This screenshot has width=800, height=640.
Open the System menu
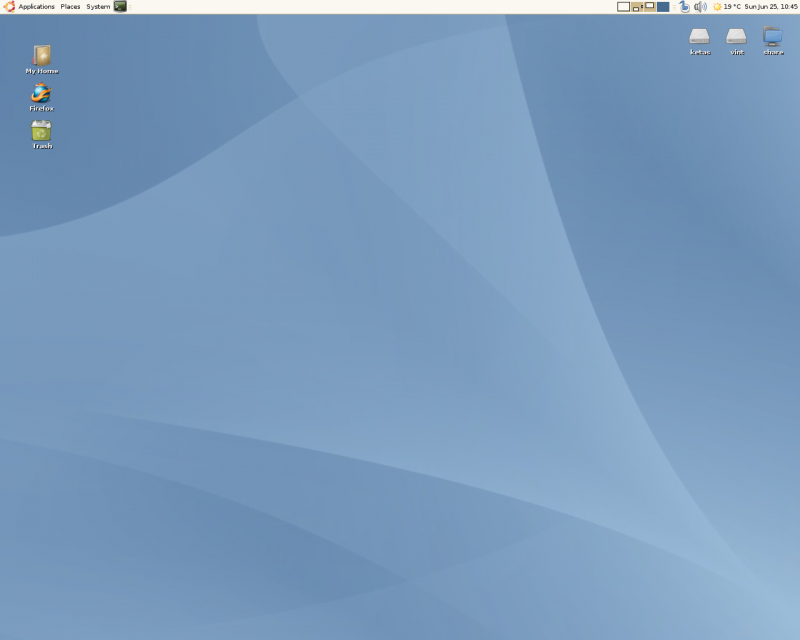pyautogui.click(x=98, y=7)
